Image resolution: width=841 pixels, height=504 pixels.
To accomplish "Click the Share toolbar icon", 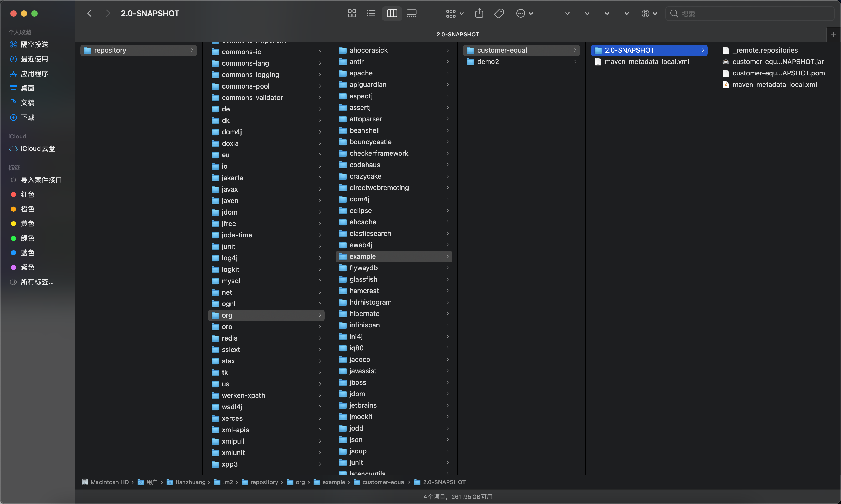I will coord(479,14).
